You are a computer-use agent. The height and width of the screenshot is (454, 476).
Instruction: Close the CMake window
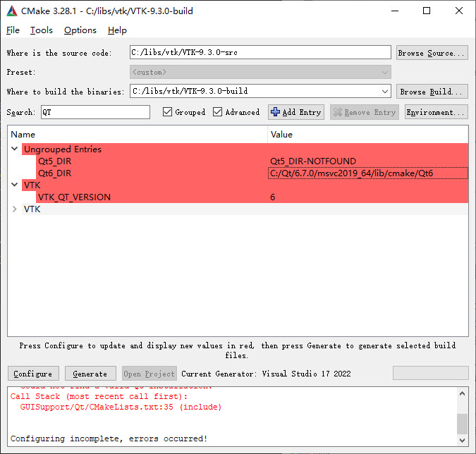[x=459, y=11]
